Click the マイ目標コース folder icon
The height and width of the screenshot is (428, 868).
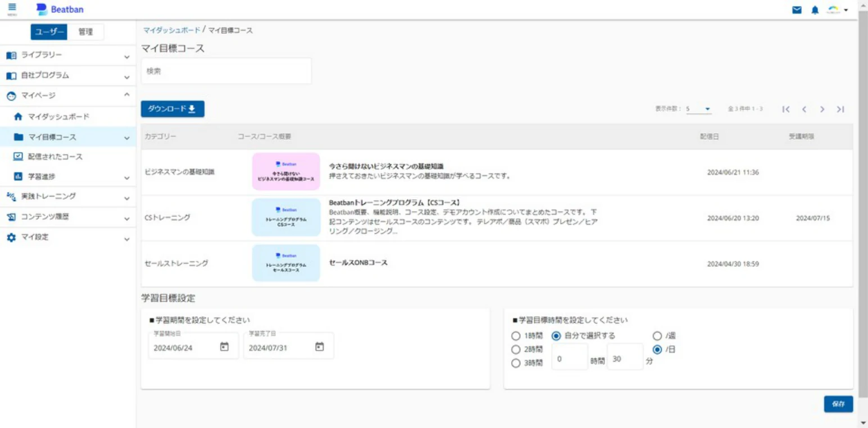pyautogui.click(x=19, y=136)
